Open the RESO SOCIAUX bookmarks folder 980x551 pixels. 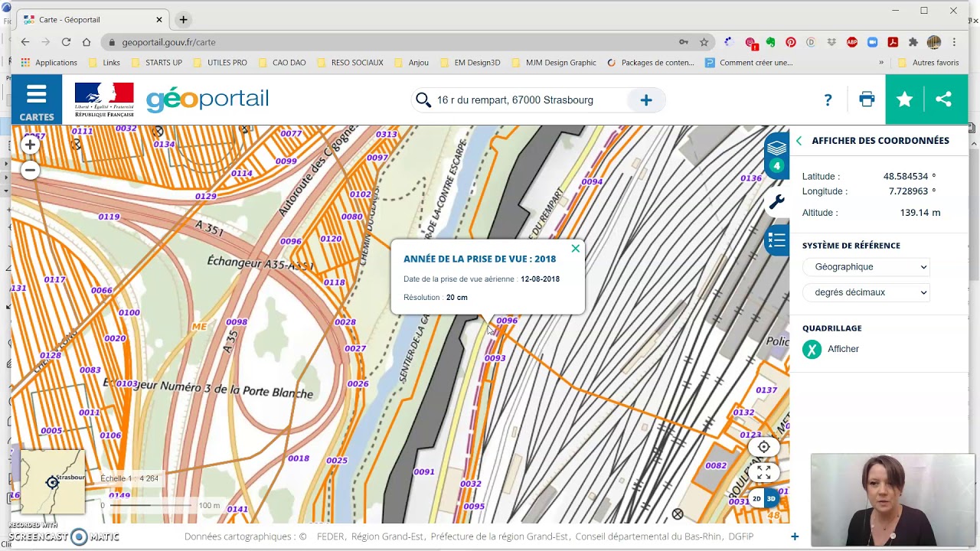coord(350,63)
